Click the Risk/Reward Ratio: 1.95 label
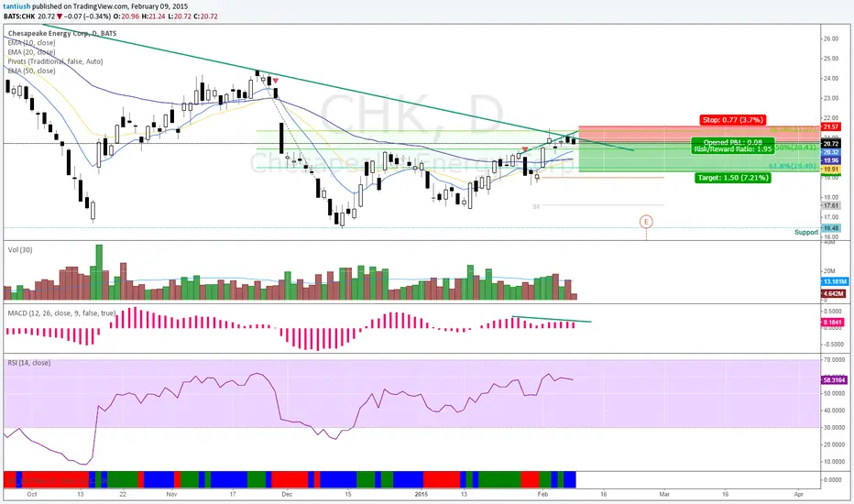The height and width of the screenshot is (504, 854). (732, 148)
